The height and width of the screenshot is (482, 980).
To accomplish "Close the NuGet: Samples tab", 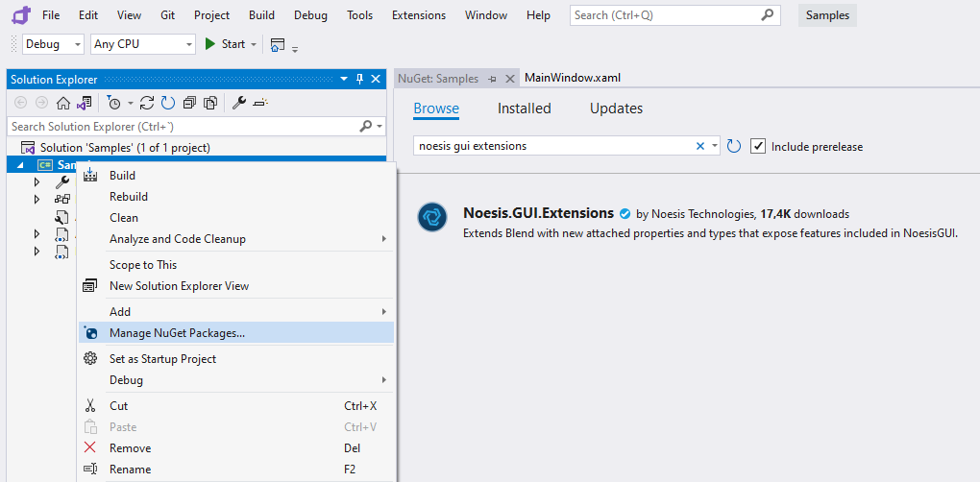I will [510, 79].
